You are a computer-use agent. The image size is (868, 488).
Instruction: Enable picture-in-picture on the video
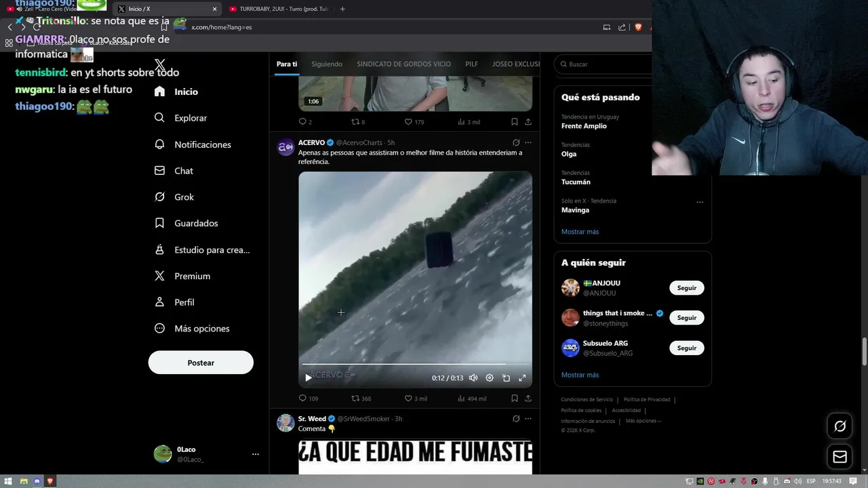[506, 378]
